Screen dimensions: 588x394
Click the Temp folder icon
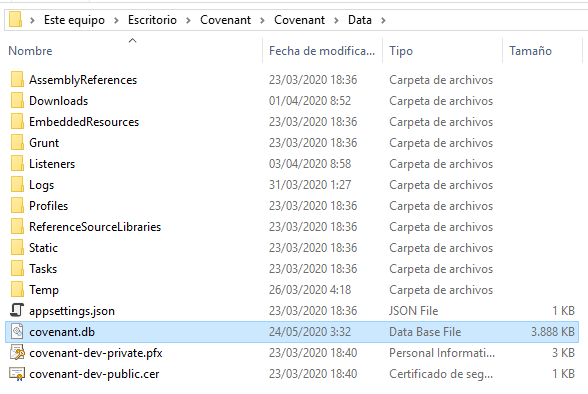[x=17, y=289]
